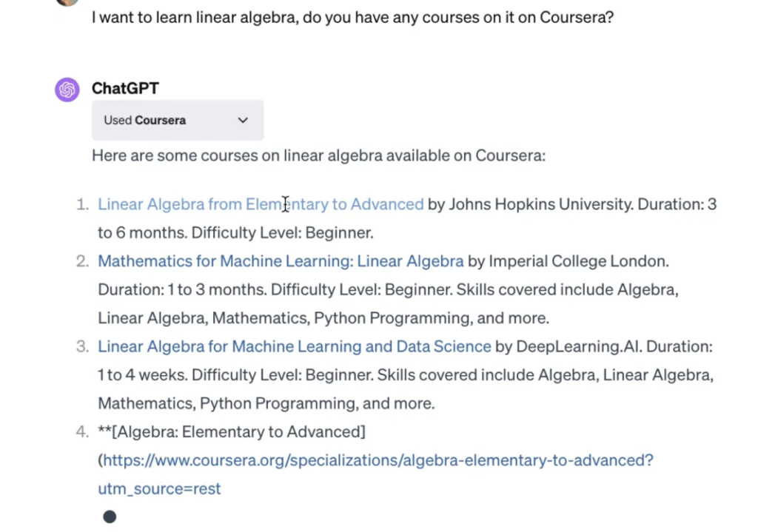Follow the coursera.org specializations URL link
Screen dimensions: 758x532
coord(375,474)
